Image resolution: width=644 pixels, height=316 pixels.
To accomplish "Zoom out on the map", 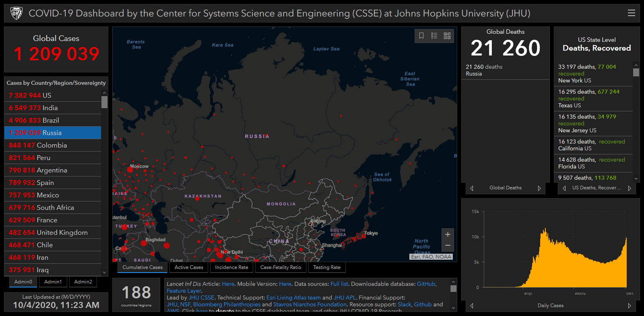I will tap(448, 246).
